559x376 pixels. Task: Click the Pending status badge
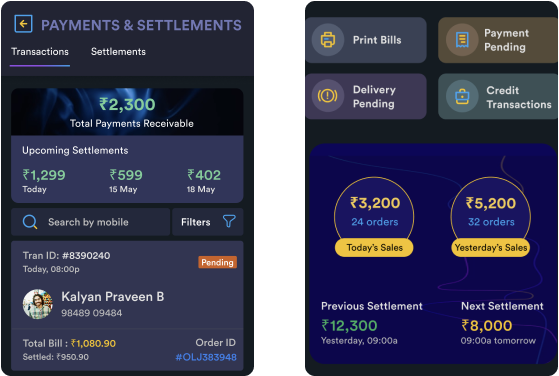point(217,263)
